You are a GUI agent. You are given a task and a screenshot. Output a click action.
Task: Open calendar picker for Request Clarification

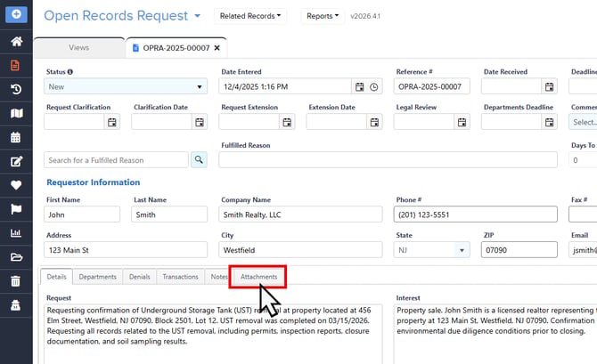(112, 122)
